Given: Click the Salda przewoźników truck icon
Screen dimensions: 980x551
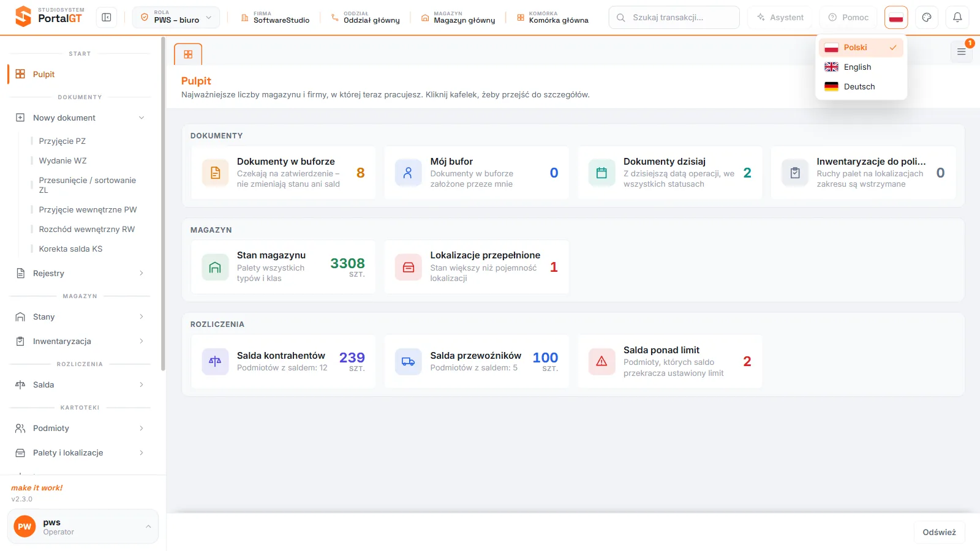Looking at the screenshot, I should (408, 362).
